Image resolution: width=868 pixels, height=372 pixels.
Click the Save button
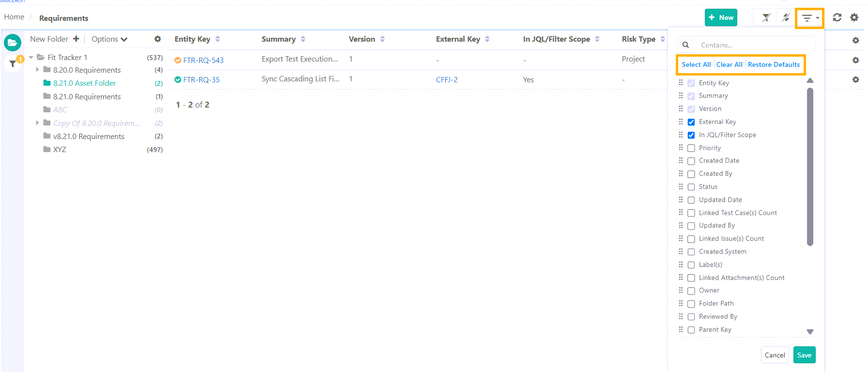[804, 355]
